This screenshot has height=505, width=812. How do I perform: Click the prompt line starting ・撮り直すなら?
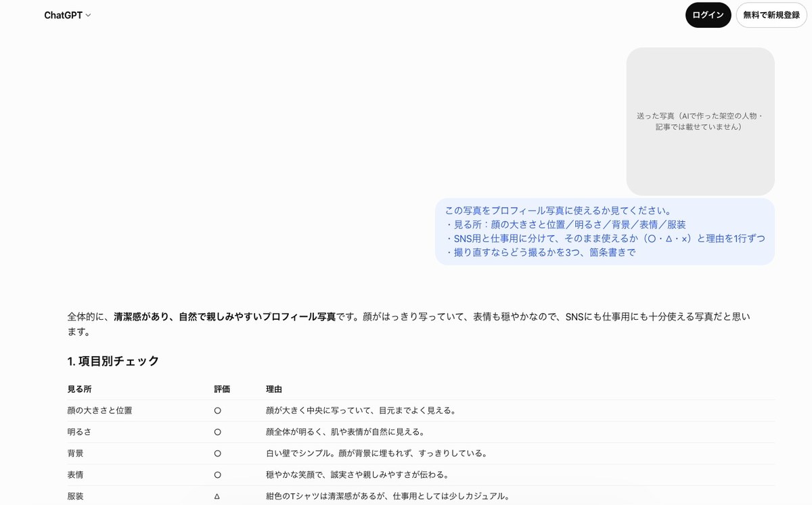click(541, 253)
